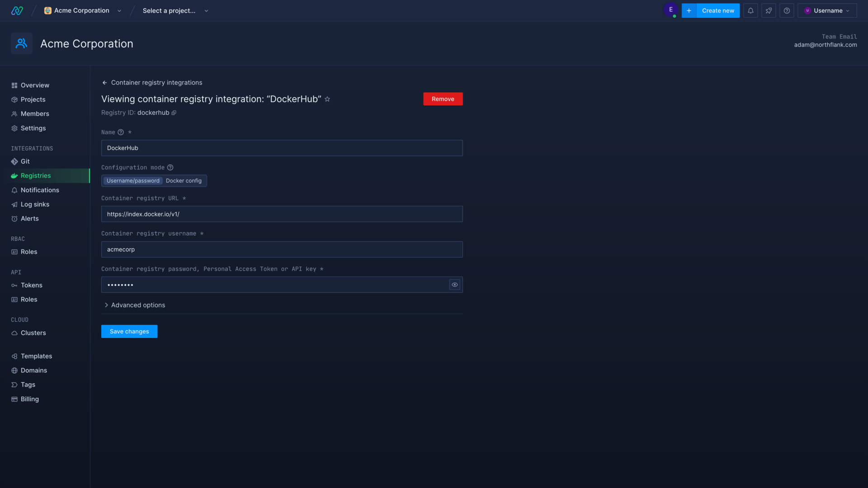Open the notifications bell in the top bar
The image size is (868, 488).
click(x=750, y=10)
